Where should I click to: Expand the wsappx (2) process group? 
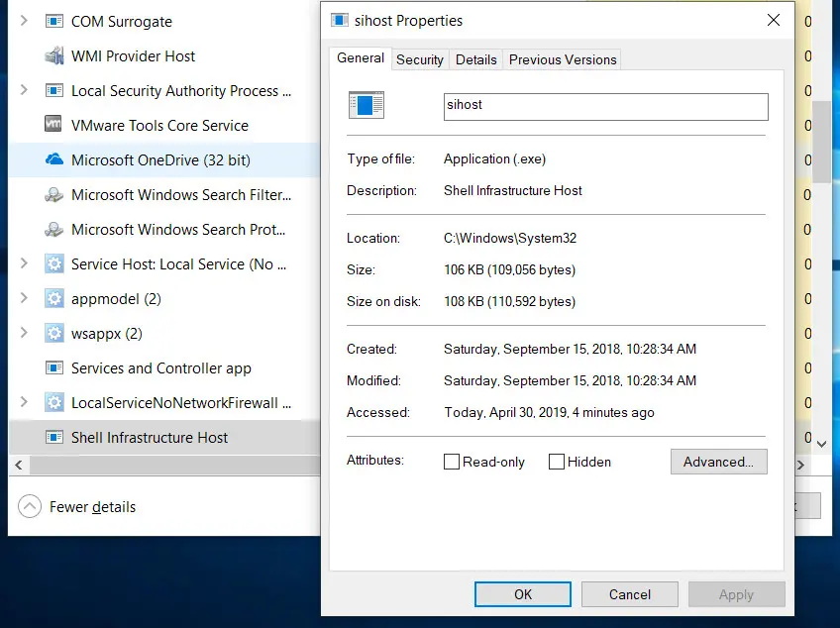[24, 334]
